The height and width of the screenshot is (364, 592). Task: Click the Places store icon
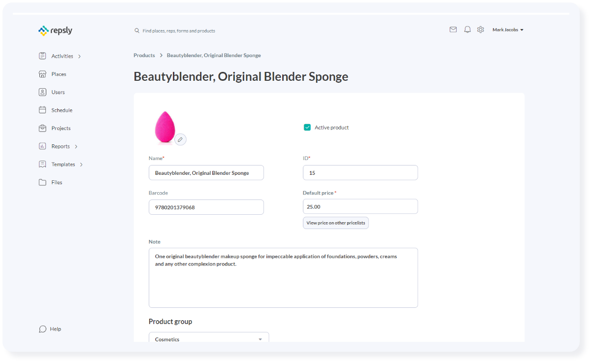42,74
